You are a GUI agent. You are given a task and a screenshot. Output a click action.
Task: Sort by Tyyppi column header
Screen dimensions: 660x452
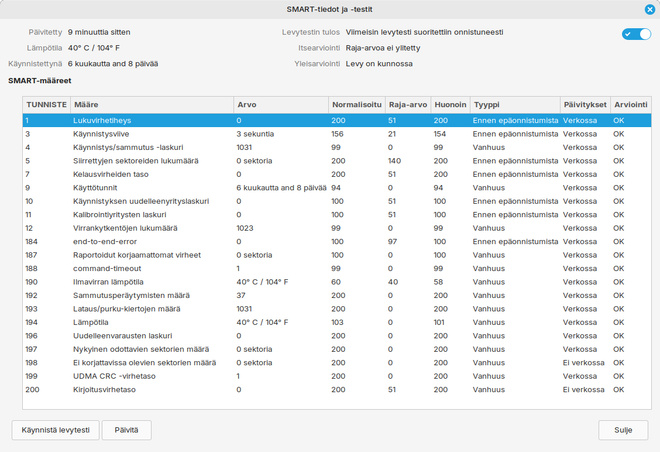(x=515, y=105)
